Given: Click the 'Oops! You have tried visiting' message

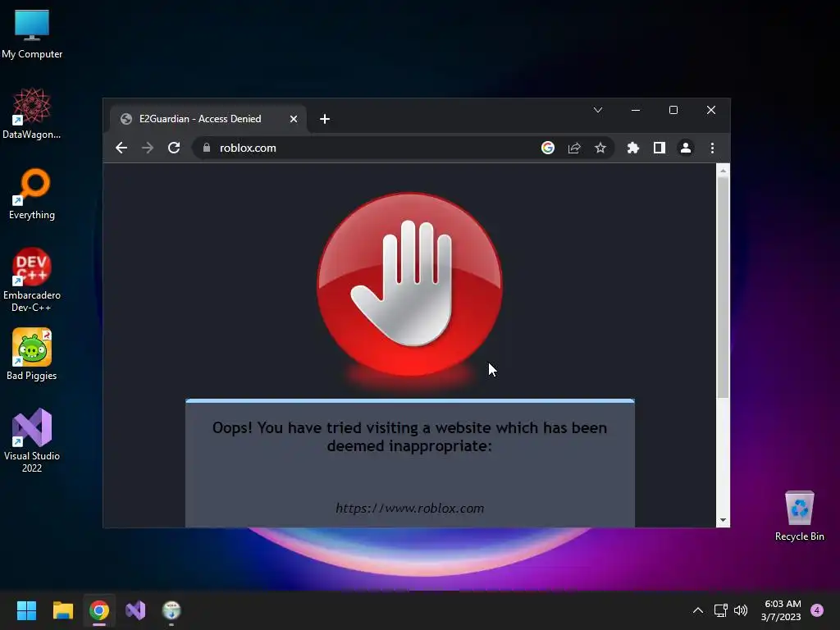Looking at the screenshot, I should (410, 436).
